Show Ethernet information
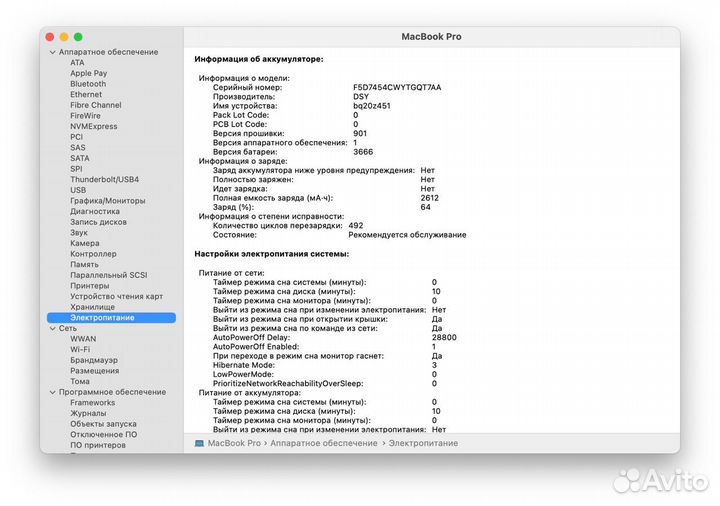Image resolution: width=720 pixels, height=506 pixels. tap(86, 94)
